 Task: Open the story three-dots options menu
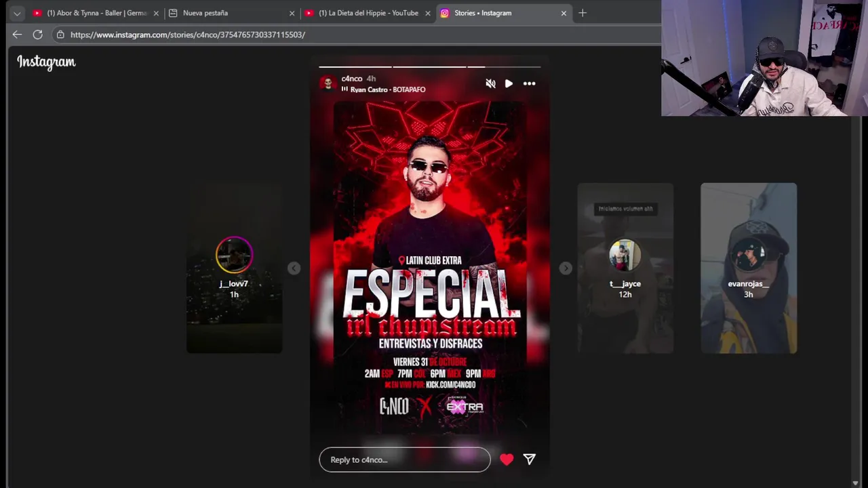(x=529, y=83)
